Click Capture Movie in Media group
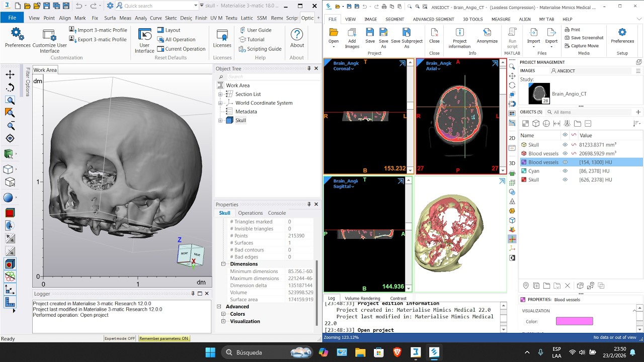 tap(581, 46)
